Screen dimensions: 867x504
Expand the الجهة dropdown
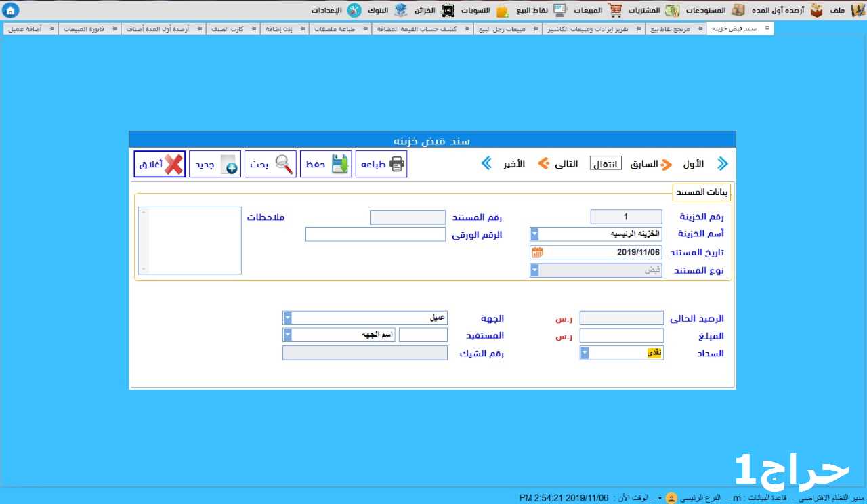[287, 318]
